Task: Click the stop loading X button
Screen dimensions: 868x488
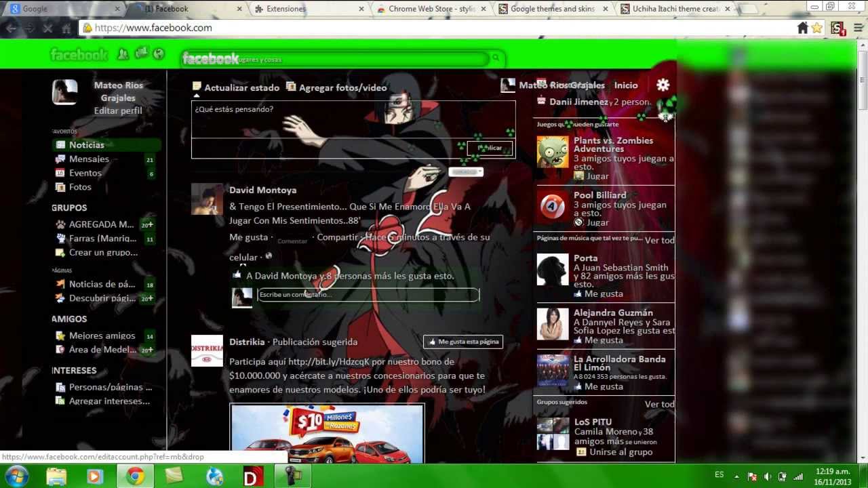Action: pos(47,28)
